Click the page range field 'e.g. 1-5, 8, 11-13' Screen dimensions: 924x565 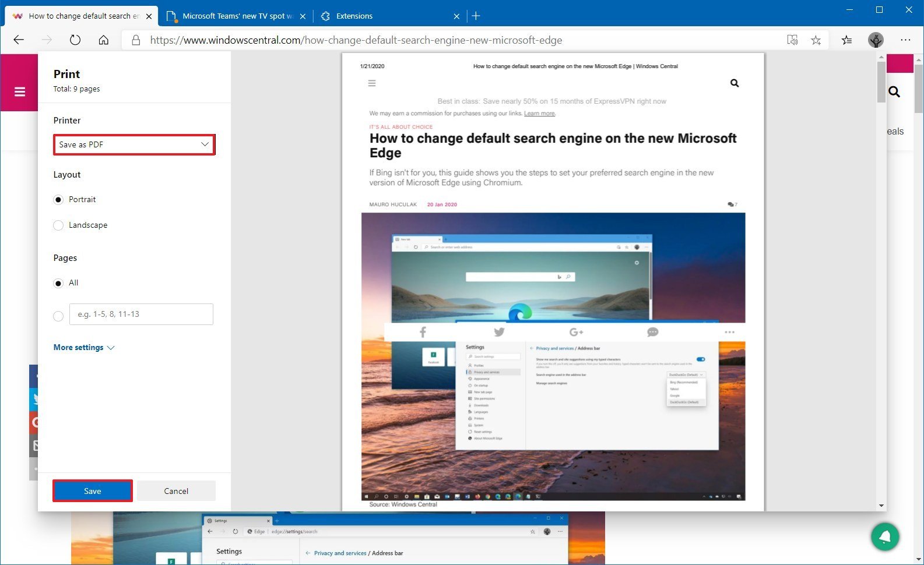point(141,314)
